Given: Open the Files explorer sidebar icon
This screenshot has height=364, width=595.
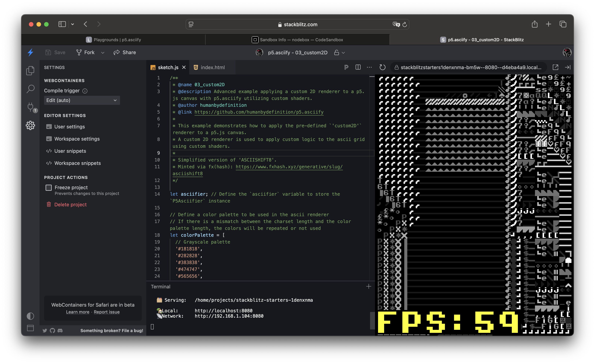Looking at the screenshot, I should point(30,70).
